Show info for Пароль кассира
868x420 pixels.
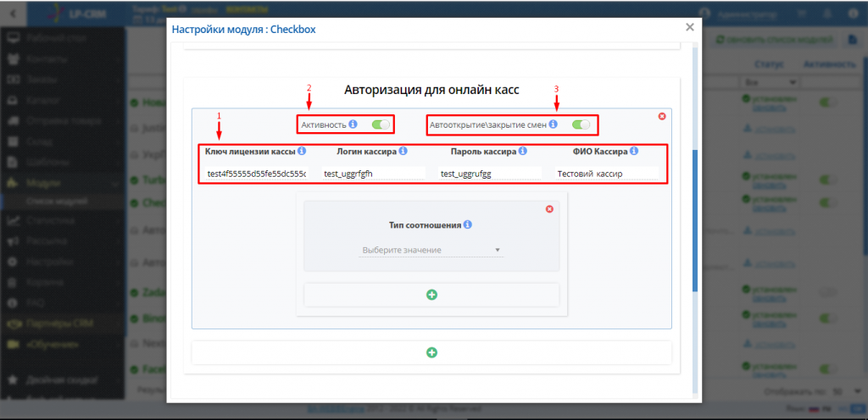point(522,151)
